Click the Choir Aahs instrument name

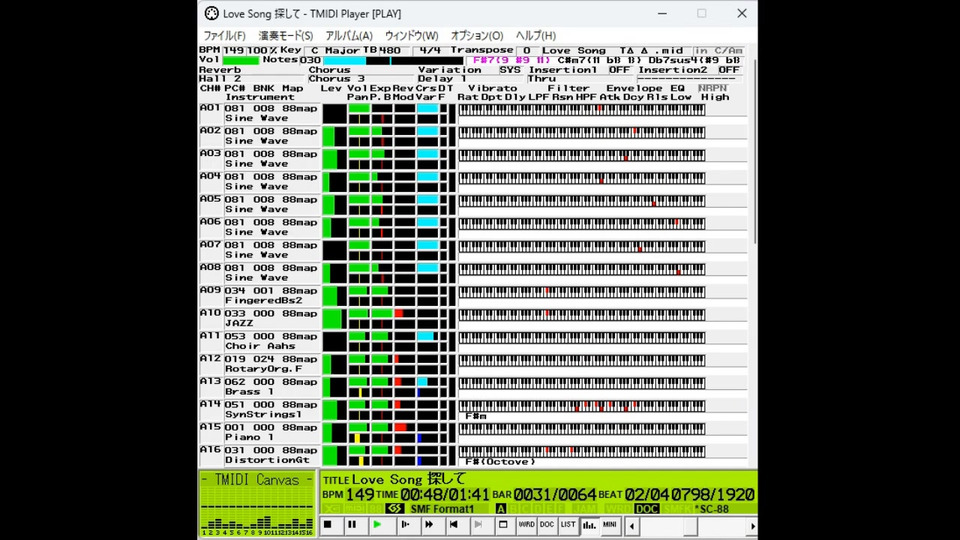tap(260, 346)
